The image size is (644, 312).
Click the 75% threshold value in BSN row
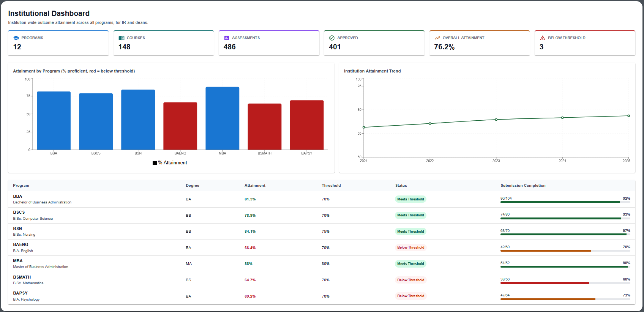tap(325, 232)
